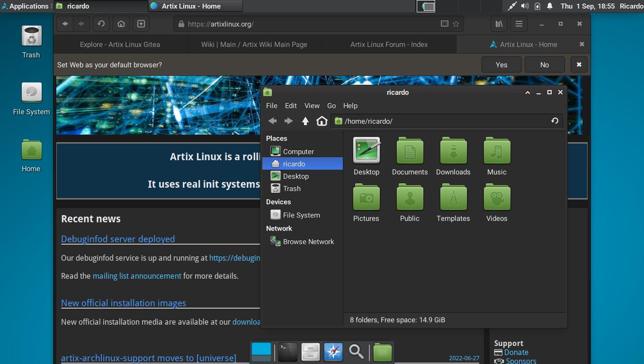Select Browse Network in sidebar
The image size is (644, 364).
[302, 242]
